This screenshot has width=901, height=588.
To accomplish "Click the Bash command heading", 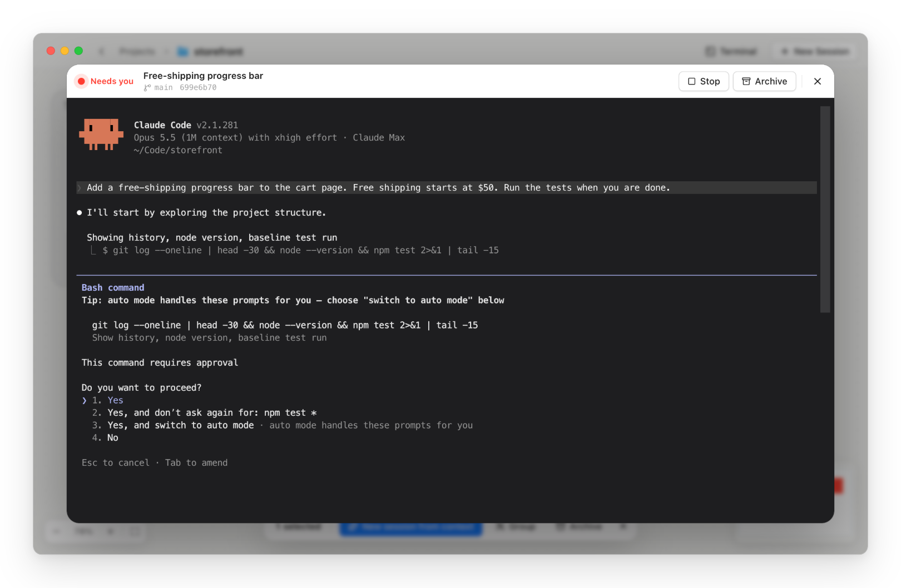I will click(113, 287).
